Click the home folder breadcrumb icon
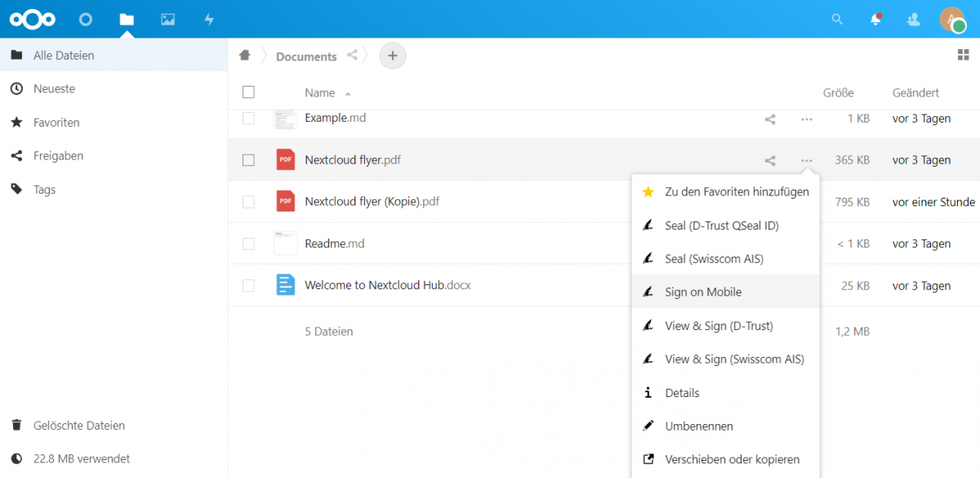The height and width of the screenshot is (478, 980). 244,56
